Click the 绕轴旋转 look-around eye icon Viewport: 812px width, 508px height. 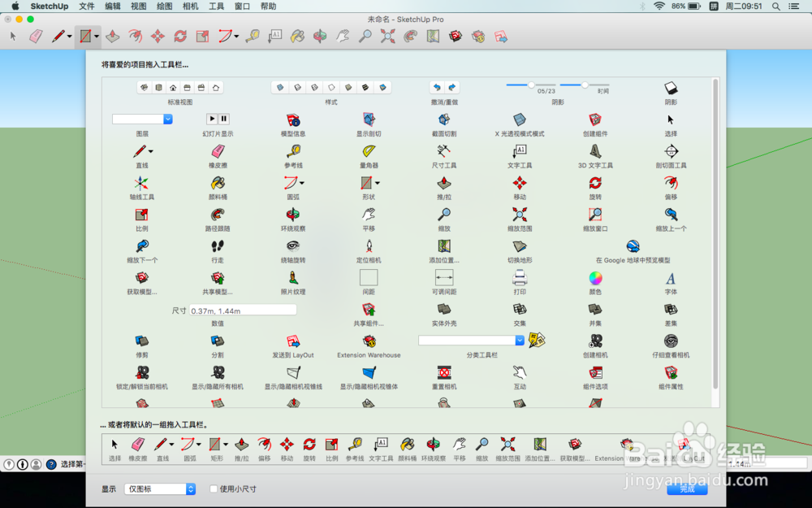point(293,246)
